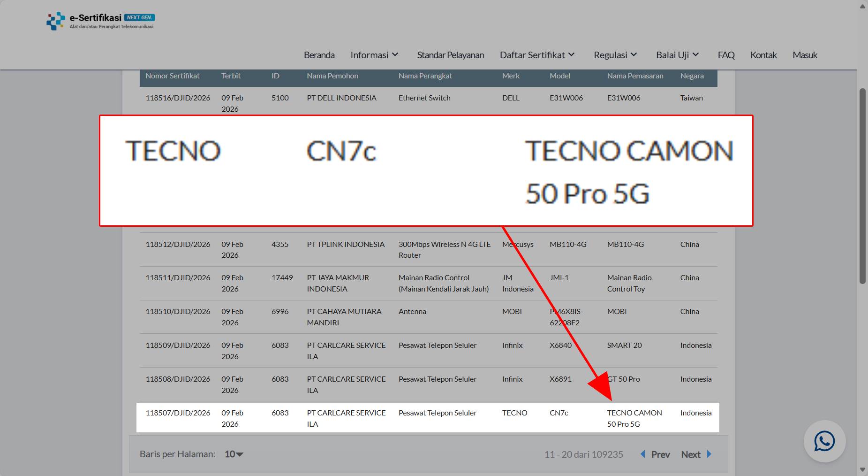
Task: Click the 300Mbps Wireless N 4G LTE Router cell
Action: [x=445, y=250]
